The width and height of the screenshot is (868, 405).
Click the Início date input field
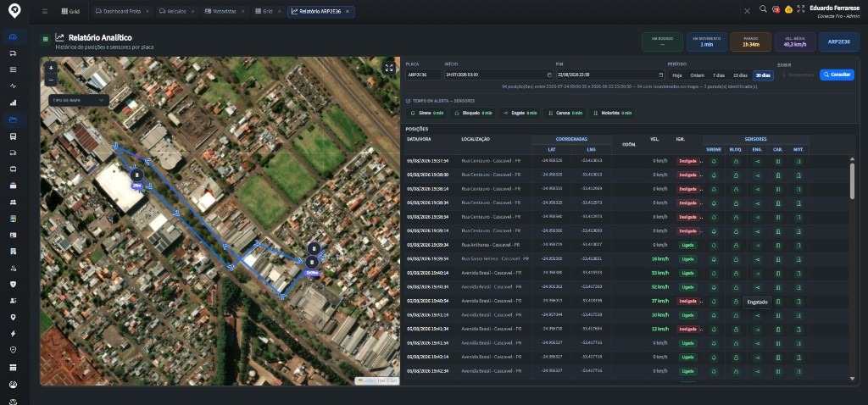498,75
